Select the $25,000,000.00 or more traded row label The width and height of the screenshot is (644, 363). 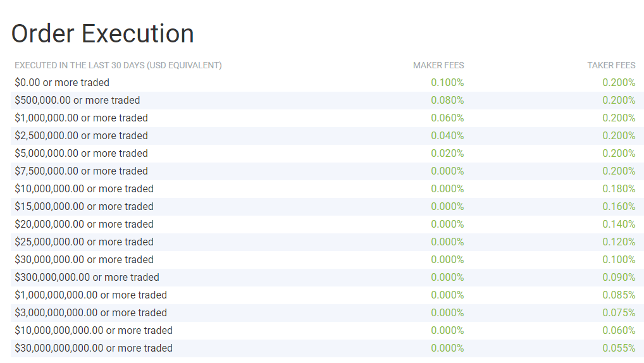[x=84, y=242]
